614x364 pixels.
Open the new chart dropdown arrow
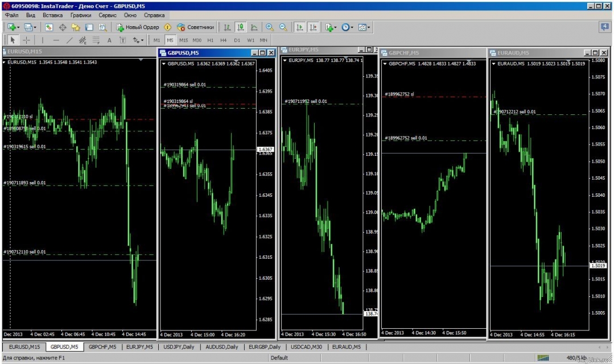coord(18,27)
